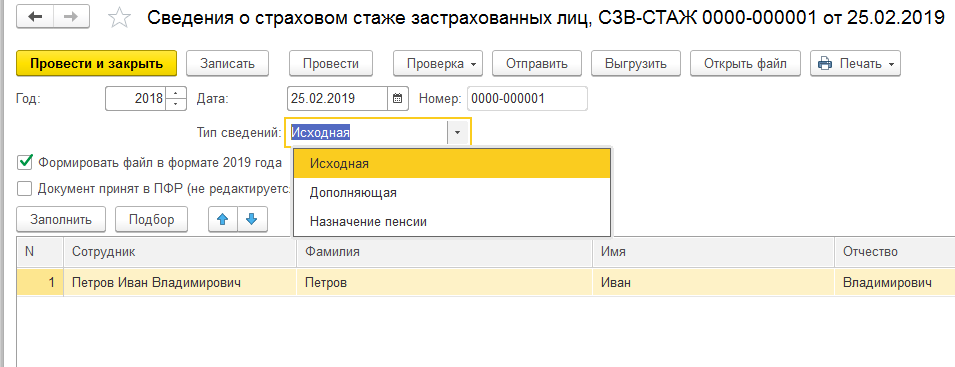Click the Подбор button
The image size is (955, 367).
[x=152, y=220]
